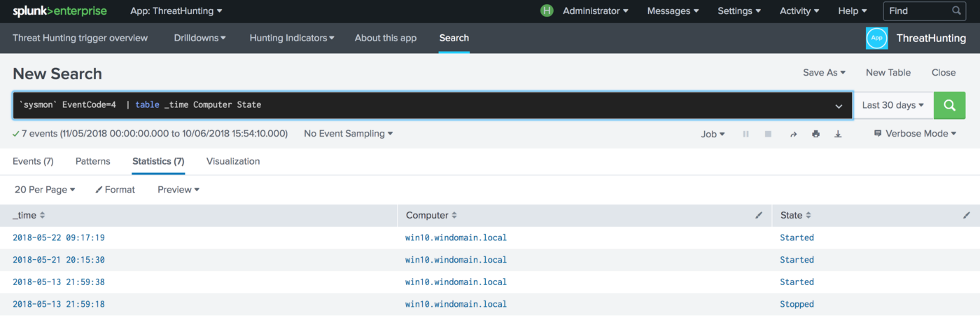Image resolution: width=980 pixels, height=318 pixels.
Task: Run search with green magnifier button
Action: click(949, 105)
